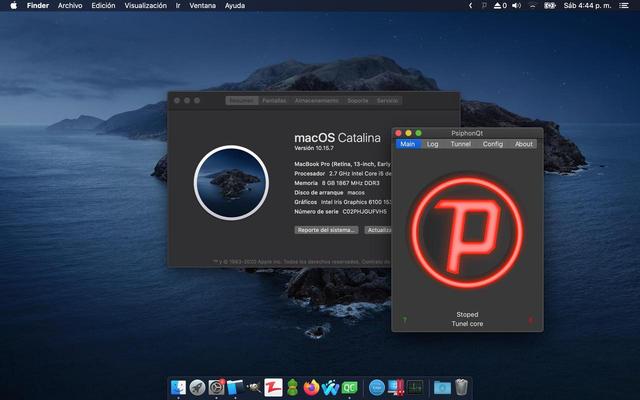640x400 pixels.
Task: Click the clock Sáb 4:44 p. m.
Action: point(587,5)
